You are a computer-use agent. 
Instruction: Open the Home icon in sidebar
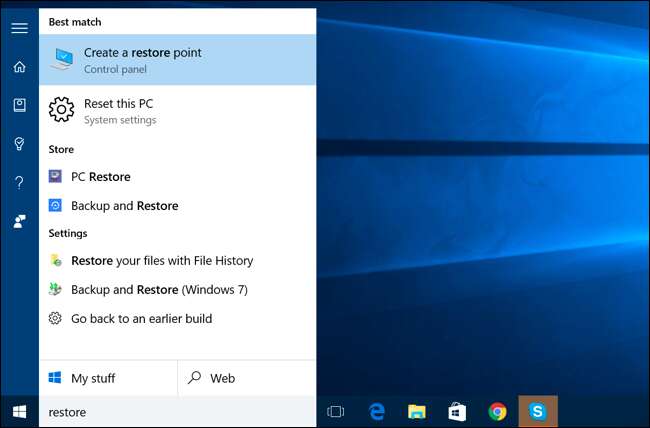19,67
